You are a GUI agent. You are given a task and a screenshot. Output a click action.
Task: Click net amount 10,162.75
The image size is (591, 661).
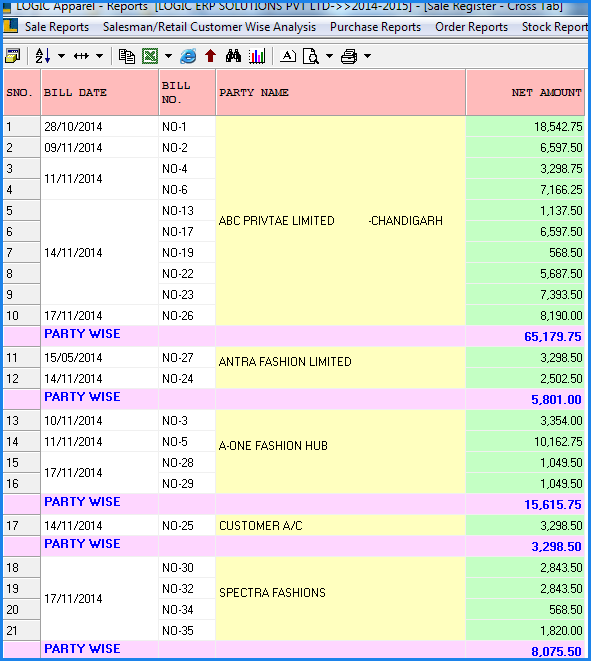525,441
